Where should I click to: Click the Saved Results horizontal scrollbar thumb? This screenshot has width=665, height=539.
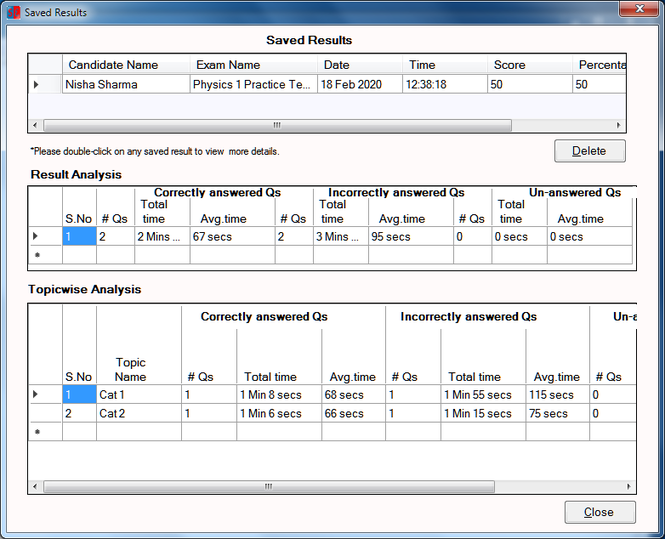pyautogui.click(x=277, y=125)
